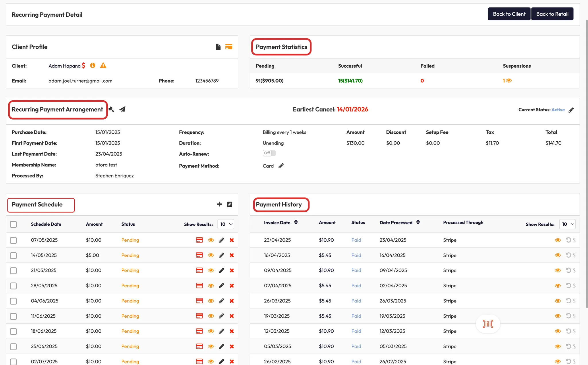Click the plus icon in Payment Schedule
Image resolution: width=588 pixels, height=365 pixels.
pyautogui.click(x=219, y=204)
